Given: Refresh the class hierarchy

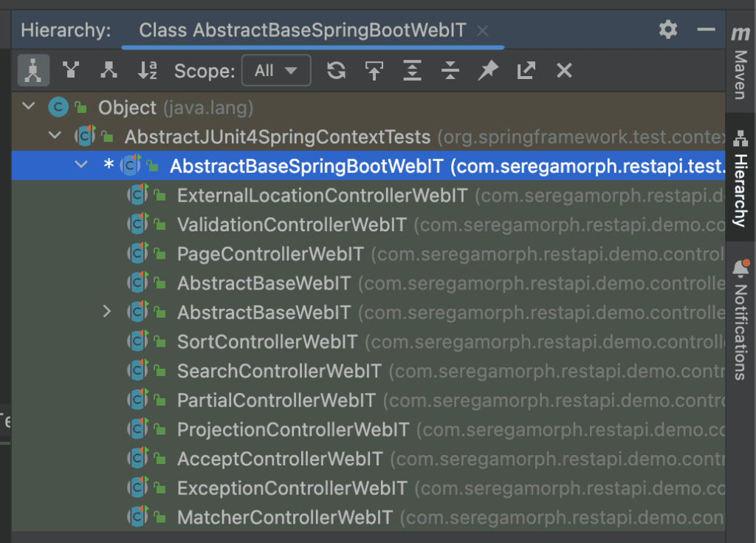Looking at the screenshot, I should tap(336, 70).
